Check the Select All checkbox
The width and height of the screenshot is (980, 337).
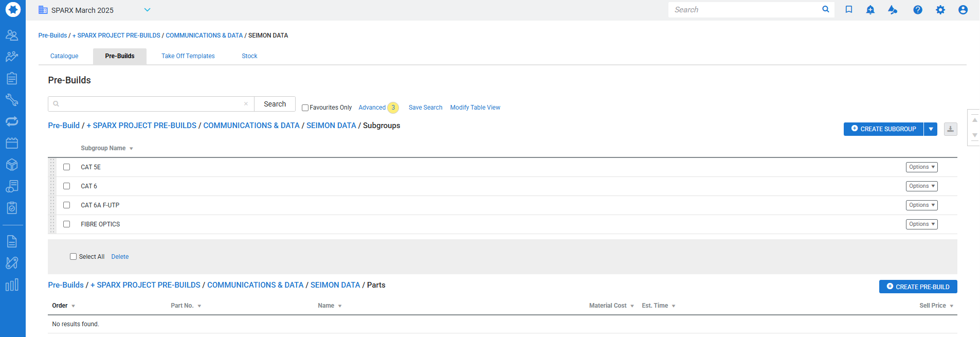74,257
